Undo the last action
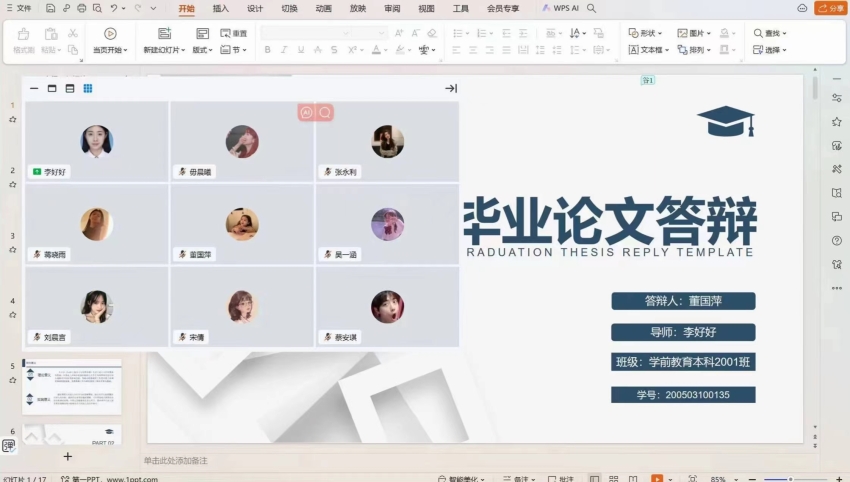The height and width of the screenshot is (482, 850). pyautogui.click(x=114, y=8)
